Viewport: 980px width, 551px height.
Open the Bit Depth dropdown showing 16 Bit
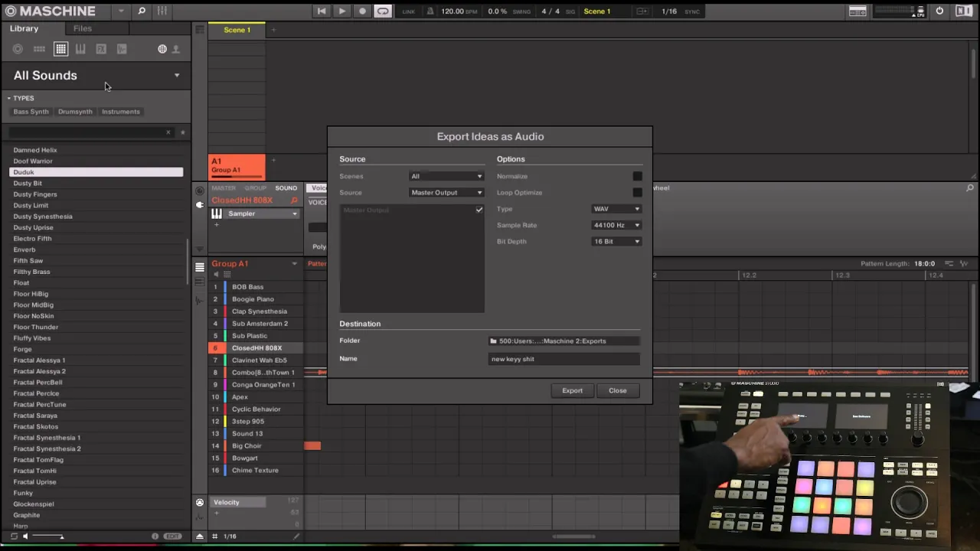(x=616, y=241)
